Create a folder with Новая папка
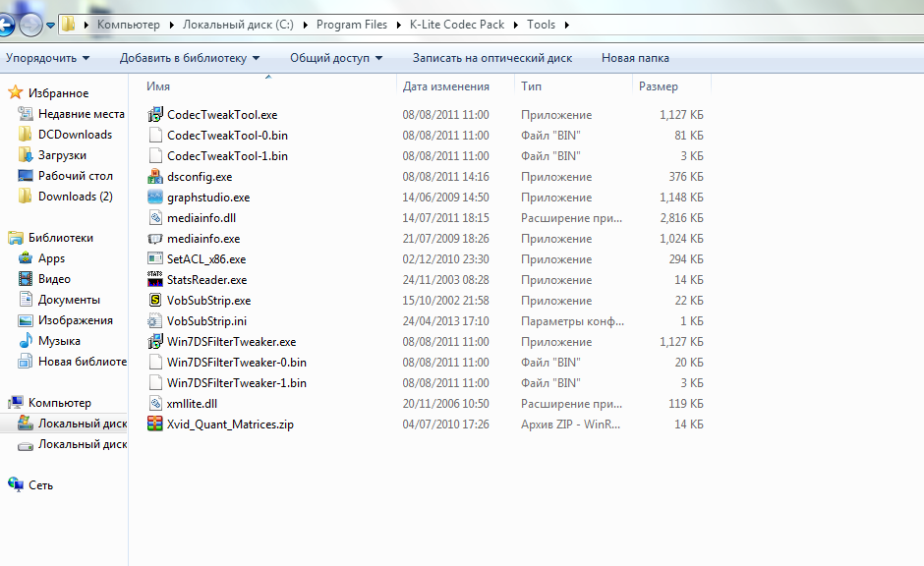Image resolution: width=924 pixels, height=566 pixels. coord(635,58)
